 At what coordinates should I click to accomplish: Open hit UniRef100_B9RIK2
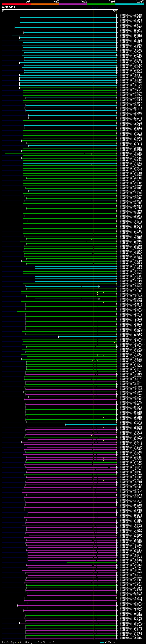point(131,35)
